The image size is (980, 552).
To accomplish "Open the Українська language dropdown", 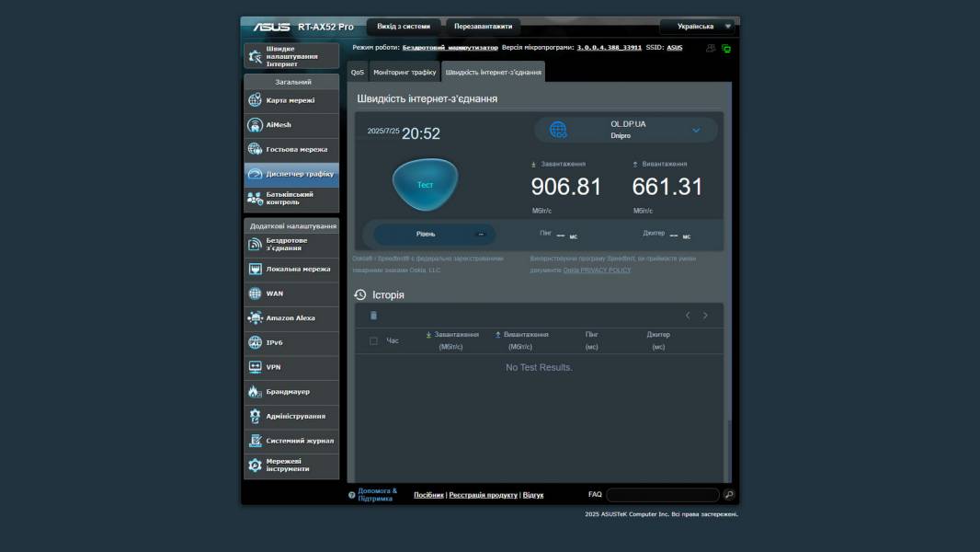I will pos(699,27).
